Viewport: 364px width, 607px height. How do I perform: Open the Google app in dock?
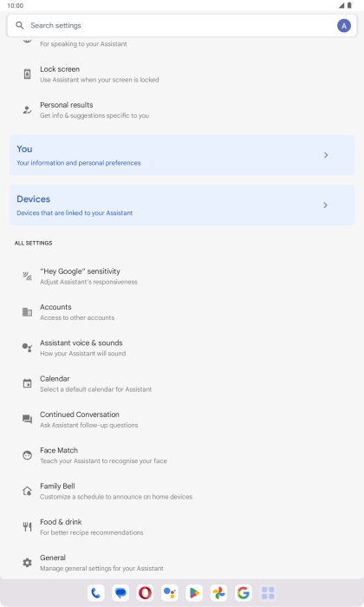tap(243, 592)
